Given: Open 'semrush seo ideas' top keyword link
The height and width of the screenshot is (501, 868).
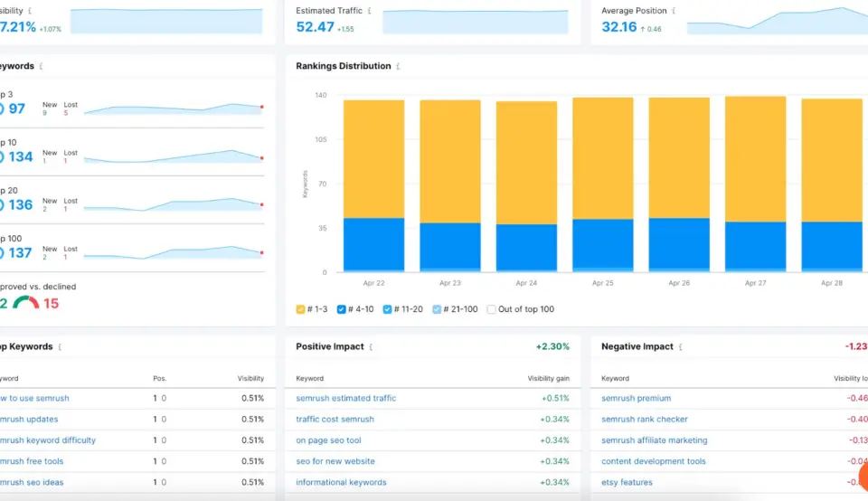Looking at the screenshot, I should click(32, 482).
